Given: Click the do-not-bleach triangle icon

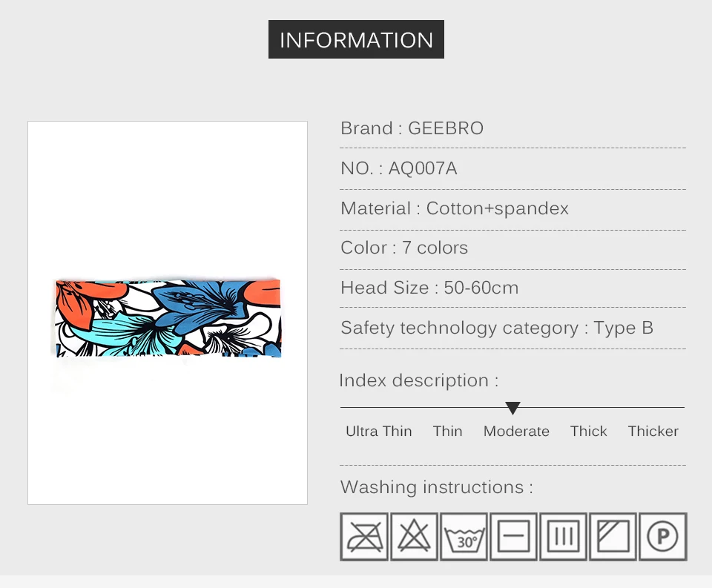Looking at the screenshot, I should [x=414, y=537].
